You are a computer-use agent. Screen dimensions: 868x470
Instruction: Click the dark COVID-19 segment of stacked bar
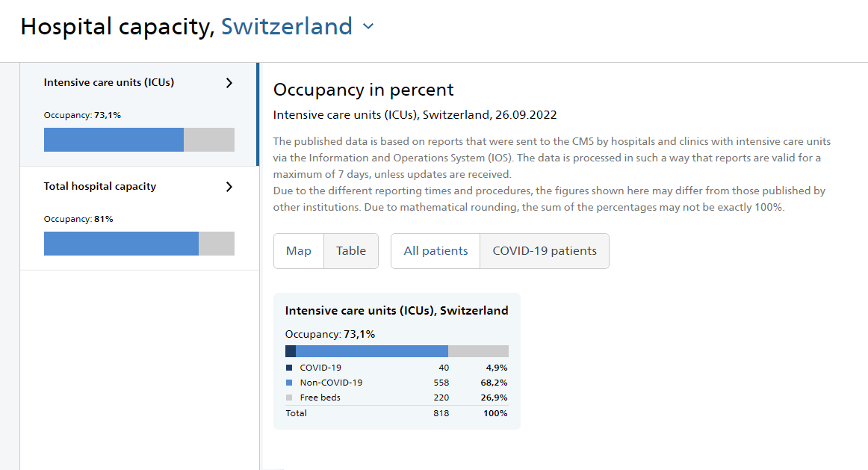[x=291, y=351]
